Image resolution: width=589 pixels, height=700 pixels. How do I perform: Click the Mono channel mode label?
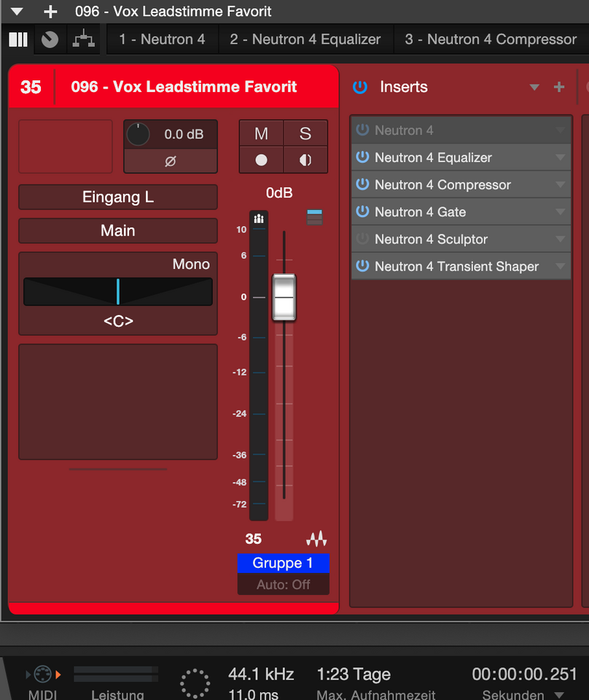click(191, 264)
